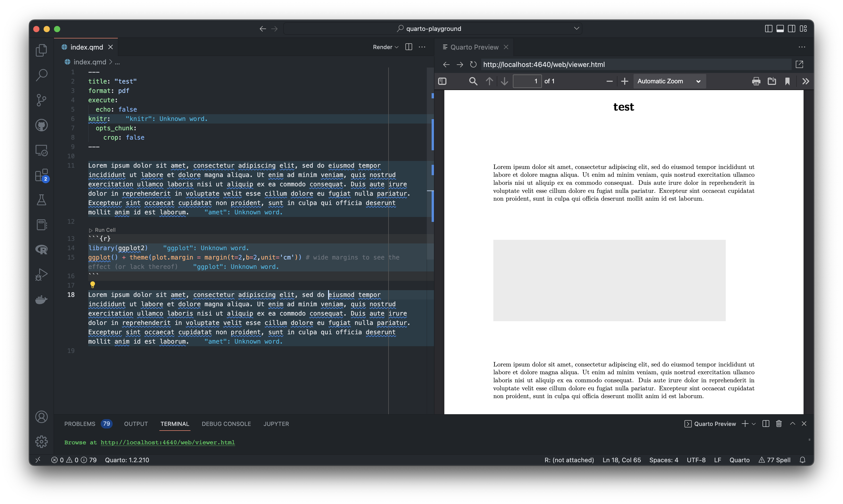The image size is (843, 504).
Task: Click the PDF page number field
Action: pos(527,81)
